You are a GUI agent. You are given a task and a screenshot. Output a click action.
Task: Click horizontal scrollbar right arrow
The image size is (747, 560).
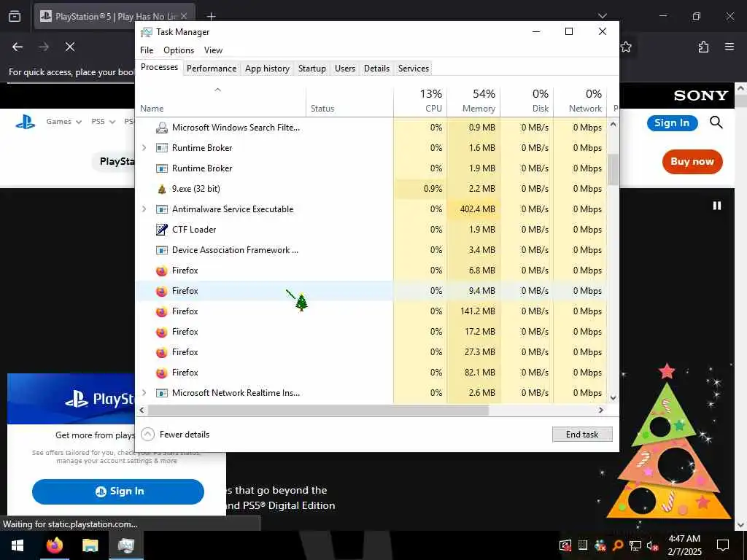(601, 410)
